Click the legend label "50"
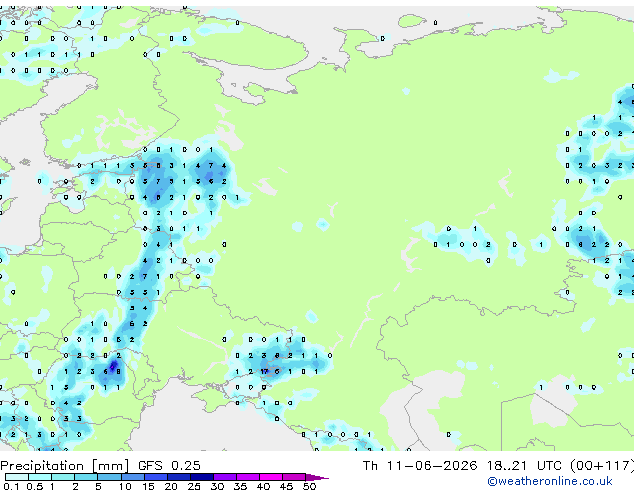 point(309,486)
